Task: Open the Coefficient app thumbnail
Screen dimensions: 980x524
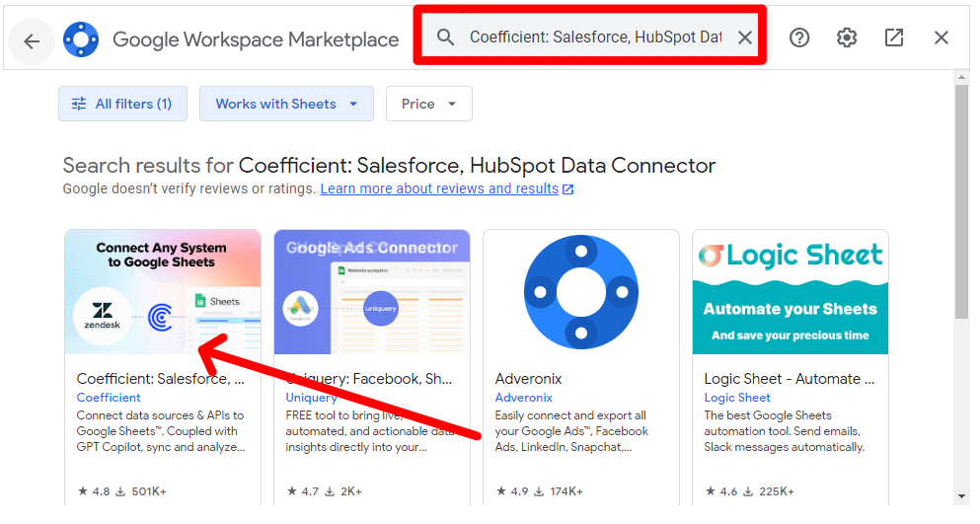Action: pos(163,292)
